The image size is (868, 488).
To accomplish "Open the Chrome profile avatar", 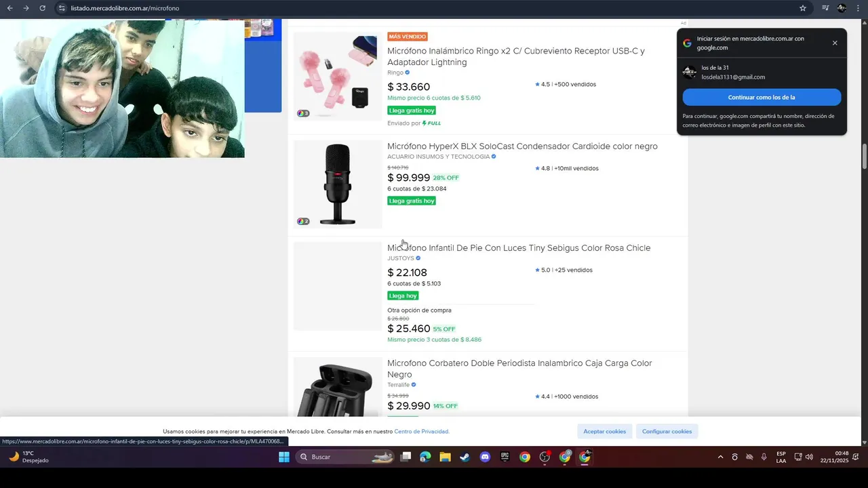I will 842,8.
